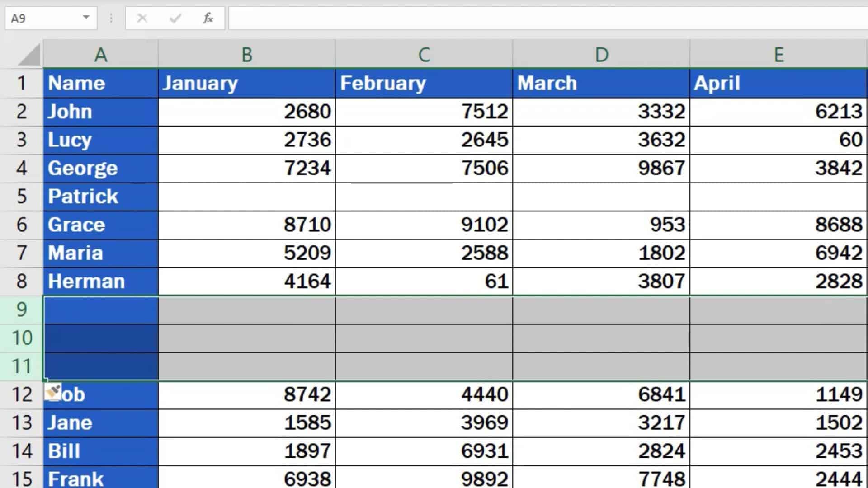This screenshot has height=488, width=868.
Task: Select the row 5 header
Action: click(21, 197)
